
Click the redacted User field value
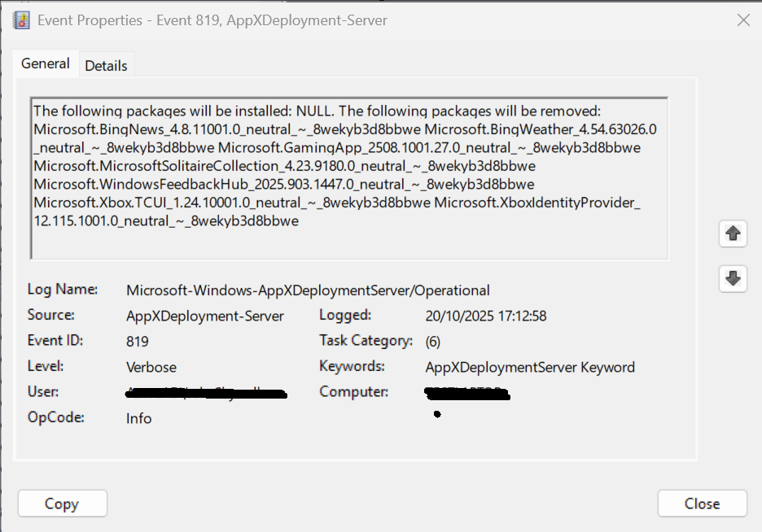tap(205, 394)
